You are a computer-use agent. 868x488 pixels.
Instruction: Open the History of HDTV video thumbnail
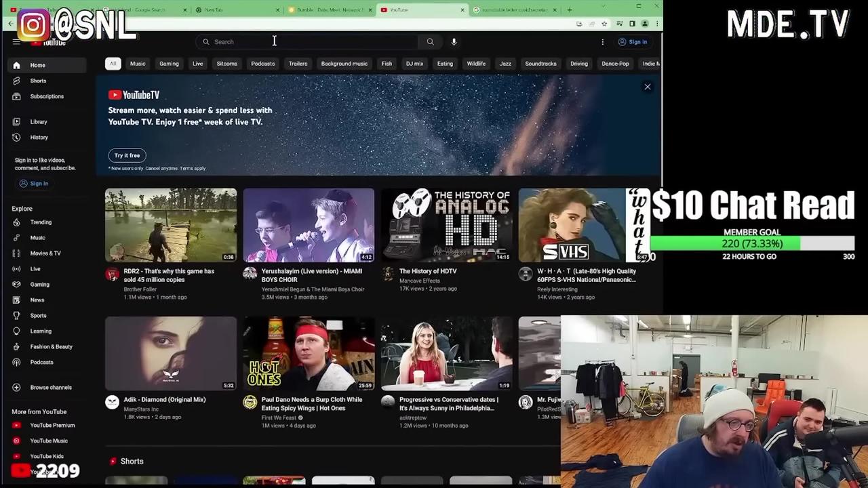(446, 224)
